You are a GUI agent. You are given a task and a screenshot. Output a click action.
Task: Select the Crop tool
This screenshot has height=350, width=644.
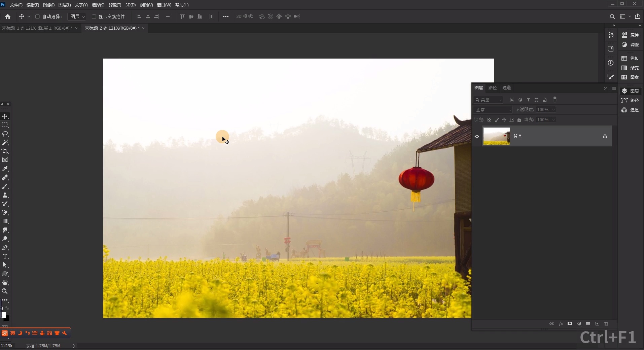[x=5, y=151]
